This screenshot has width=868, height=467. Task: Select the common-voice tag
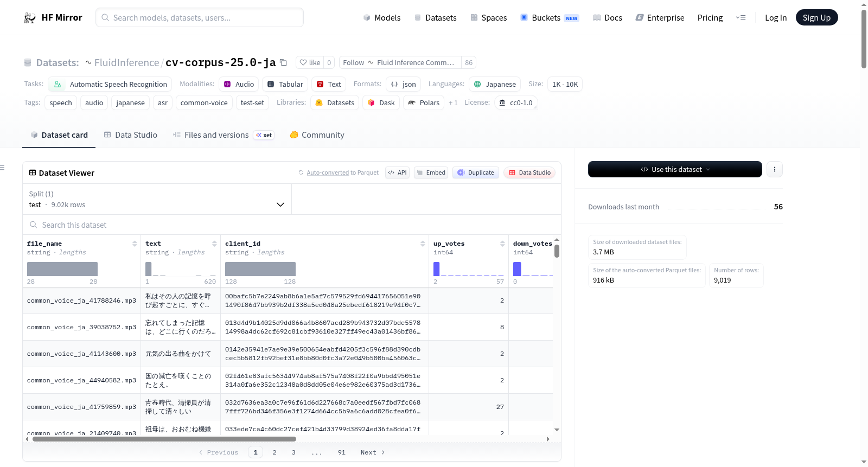(x=204, y=103)
